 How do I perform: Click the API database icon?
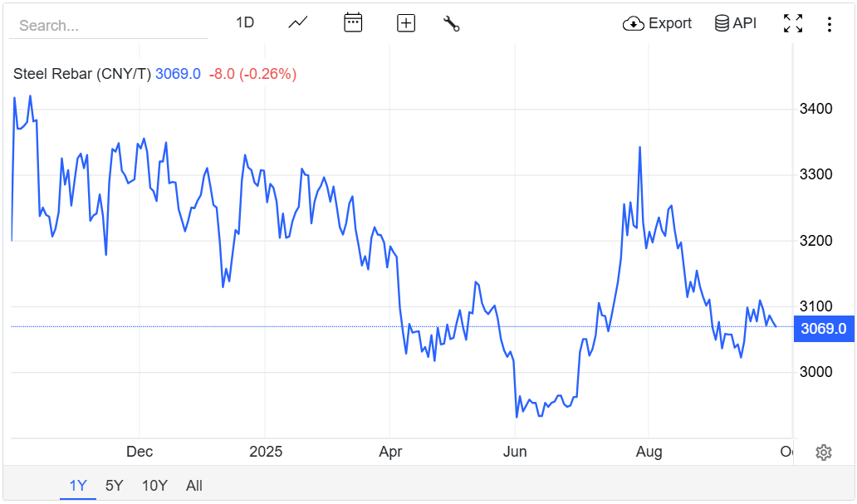722,23
